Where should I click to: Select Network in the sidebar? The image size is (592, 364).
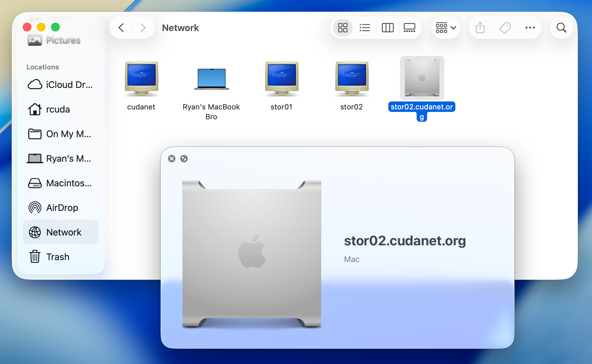(x=61, y=232)
